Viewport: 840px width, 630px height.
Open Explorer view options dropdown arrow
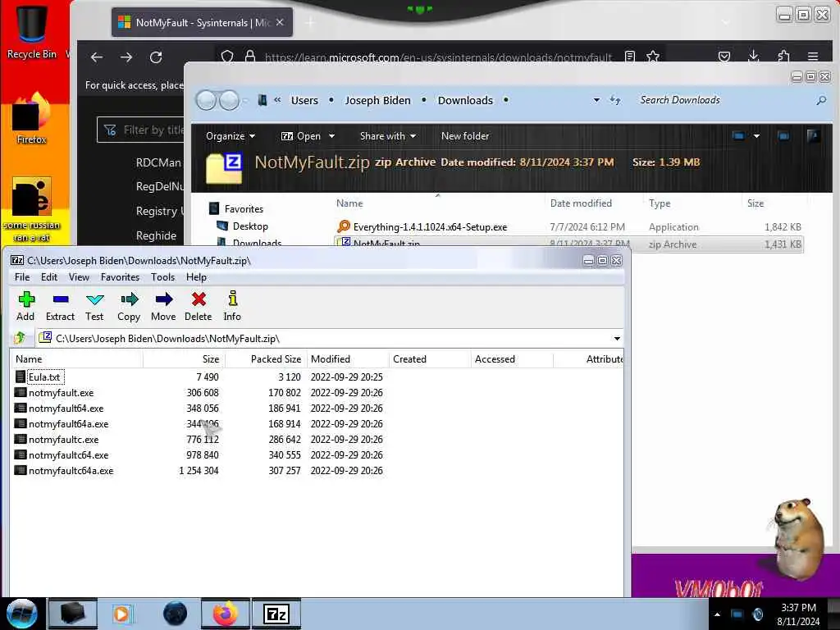(x=756, y=136)
